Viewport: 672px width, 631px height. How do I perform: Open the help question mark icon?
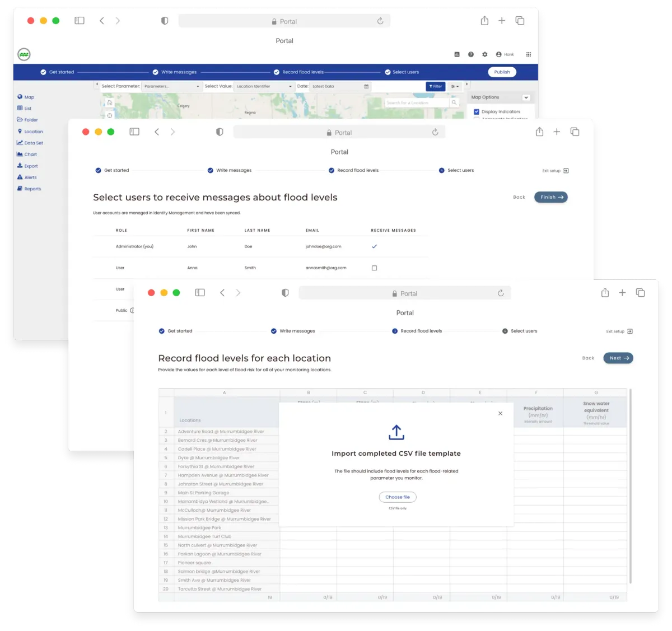tap(471, 54)
